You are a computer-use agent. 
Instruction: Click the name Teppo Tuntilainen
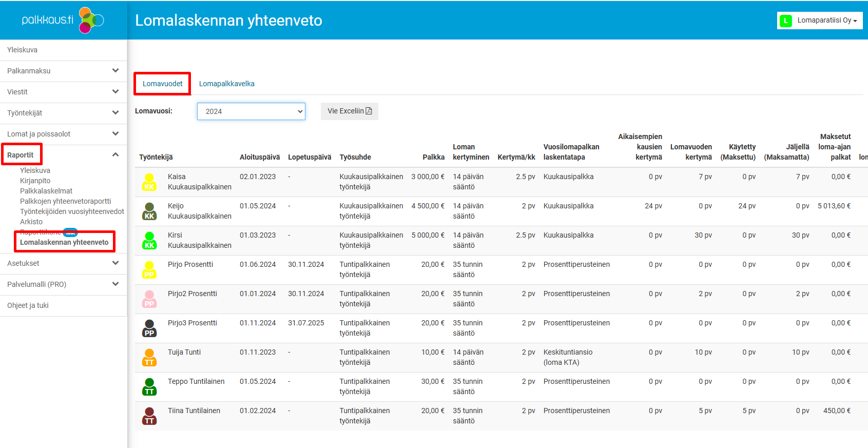(x=196, y=381)
